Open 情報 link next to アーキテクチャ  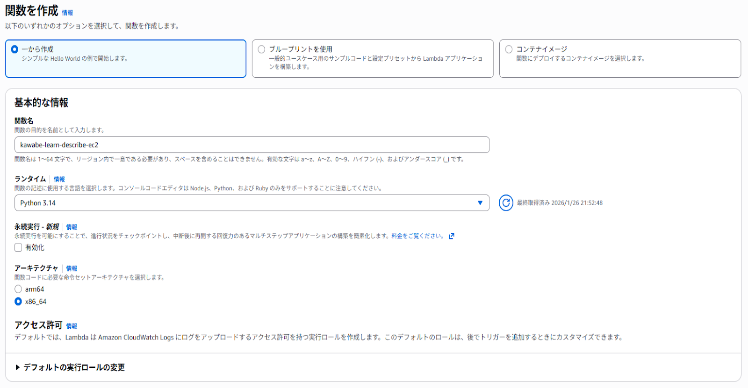coord(71,269)
